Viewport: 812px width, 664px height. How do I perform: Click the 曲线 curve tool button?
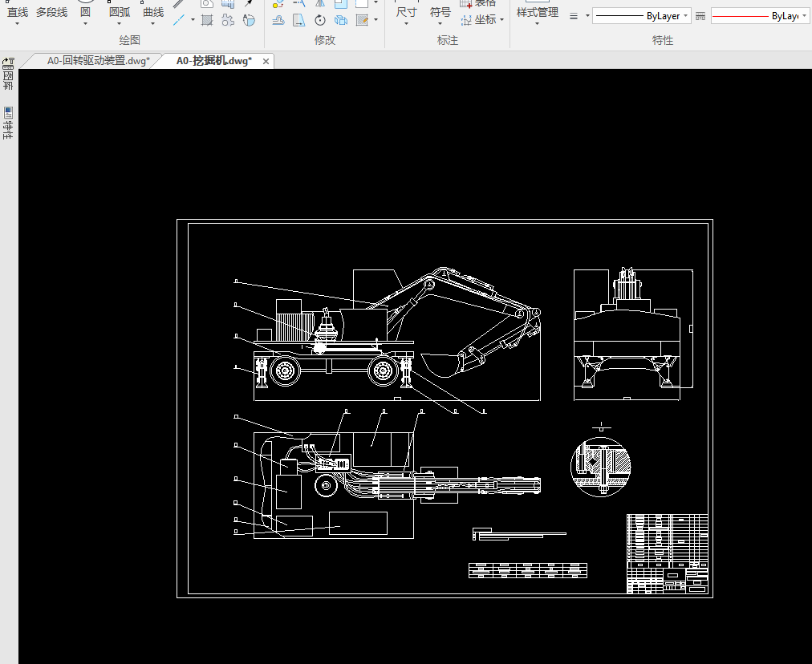[153, 12]
